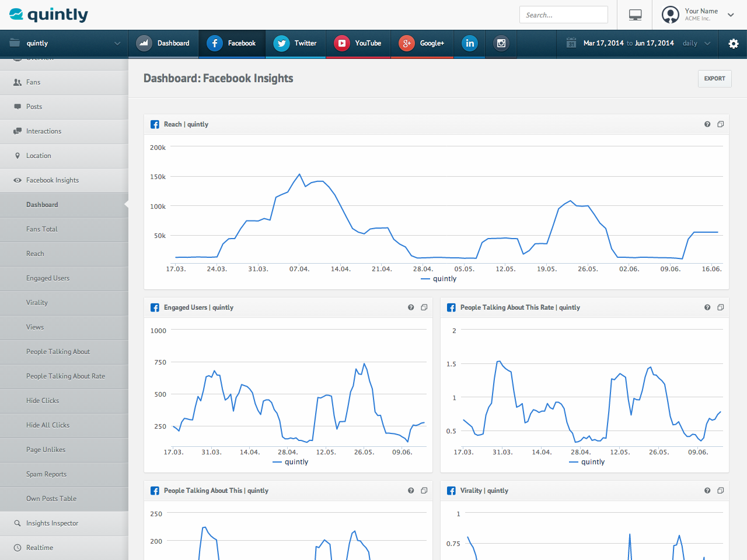Image resolution: width=747 pixels, height=560 pixels.
Task: Click the LinkedIn network icon
Action: point(469,43)
